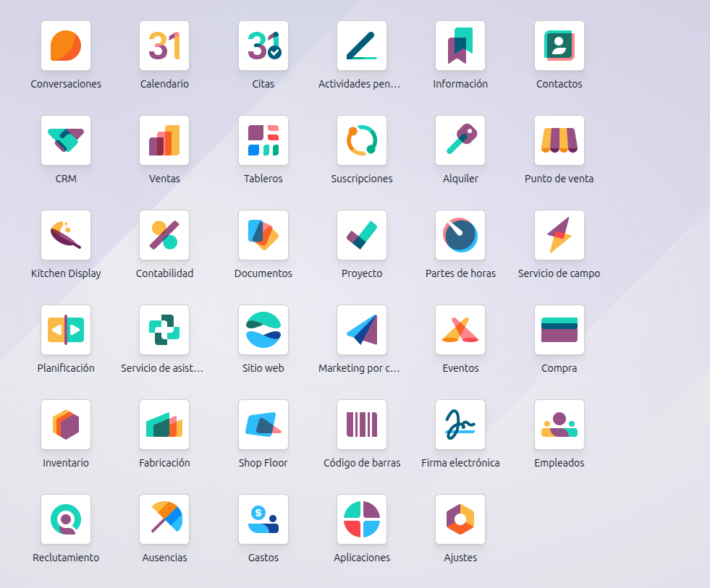Launch the Ventas app
Image resolution: width=710 pixels, height=588 pixels.
(x=164, y=140)
